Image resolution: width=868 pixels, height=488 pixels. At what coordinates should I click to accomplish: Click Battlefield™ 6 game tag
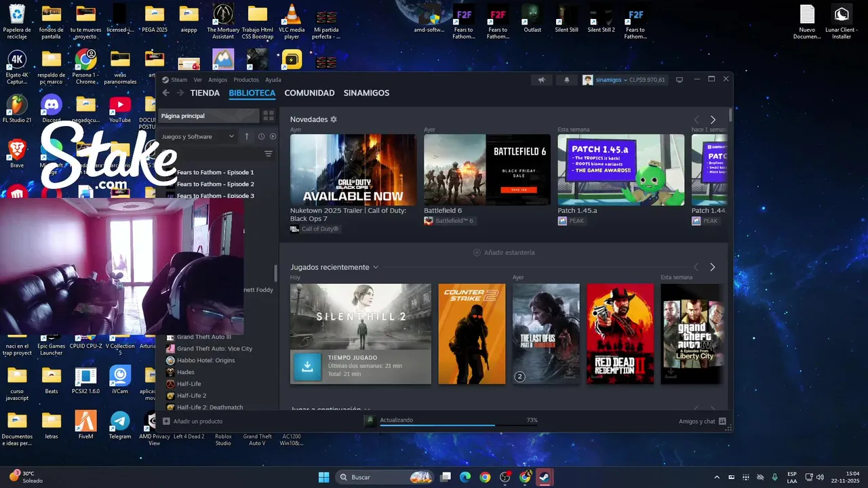coord(449,221)
